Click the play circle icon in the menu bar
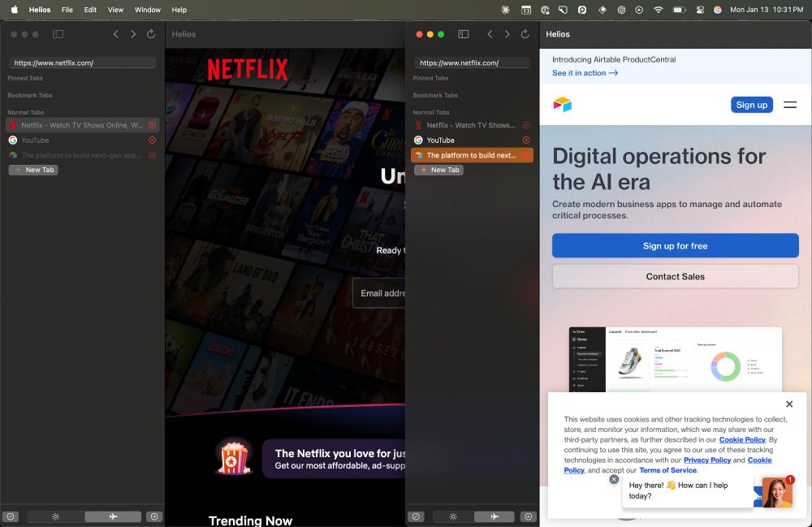 pyautogui.click(x=639, y=10)
